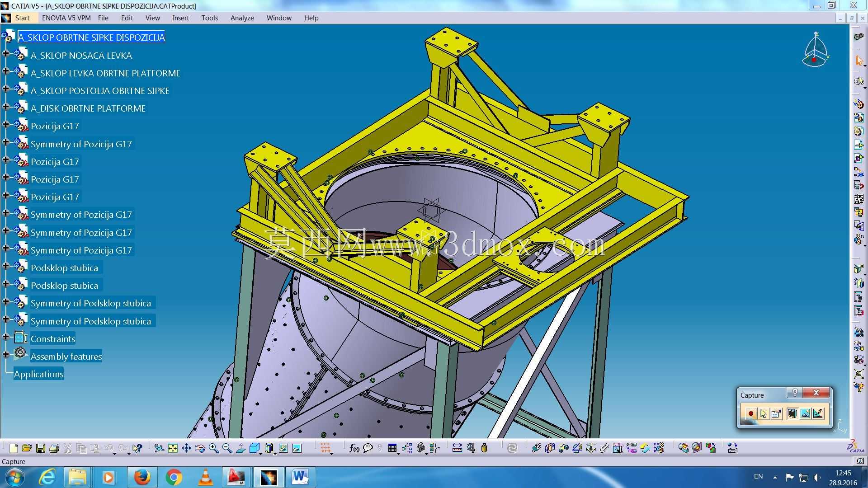
Task: Open the Tools menu
Action: [209, 18]
